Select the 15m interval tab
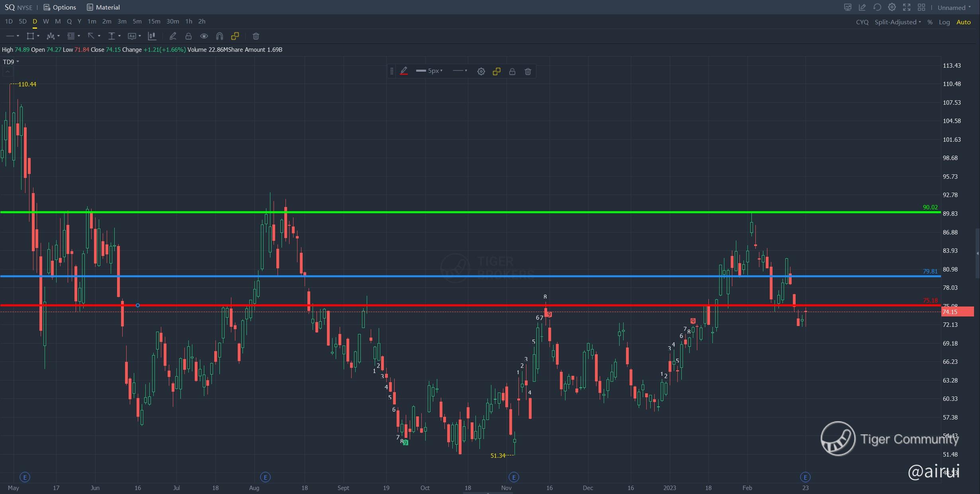The image size is (980, 494). [154, 21]
